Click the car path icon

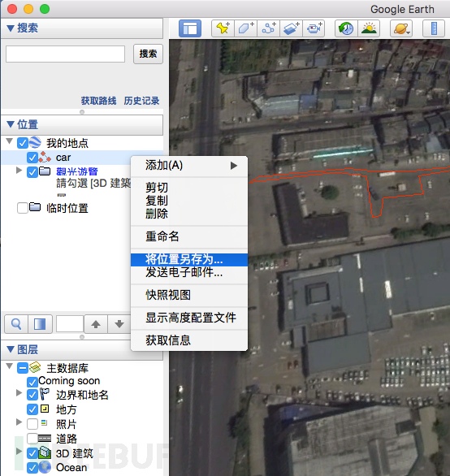coord(45,158)
